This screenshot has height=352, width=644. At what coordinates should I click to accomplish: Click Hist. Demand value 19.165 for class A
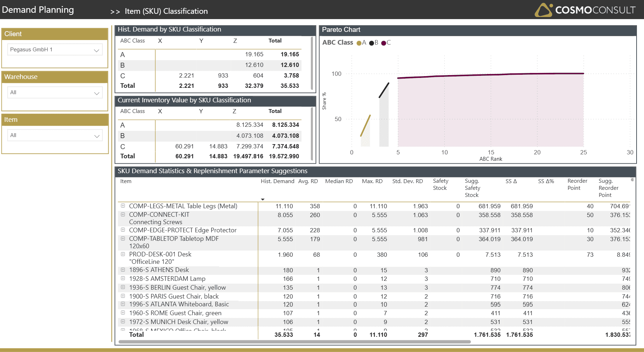pos(254,54)
